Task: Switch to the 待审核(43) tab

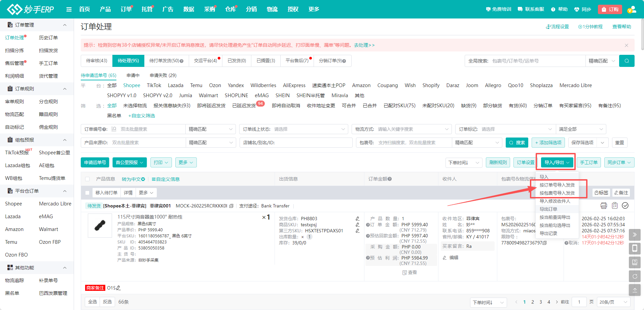Action: click(x=97, y=61)
